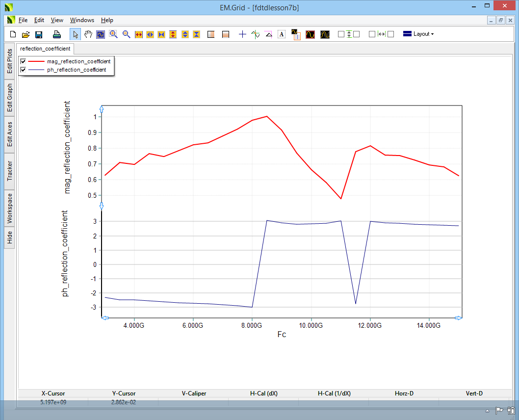
Task: Select the reflection_coefficient tab
Action: pos(46,49)
